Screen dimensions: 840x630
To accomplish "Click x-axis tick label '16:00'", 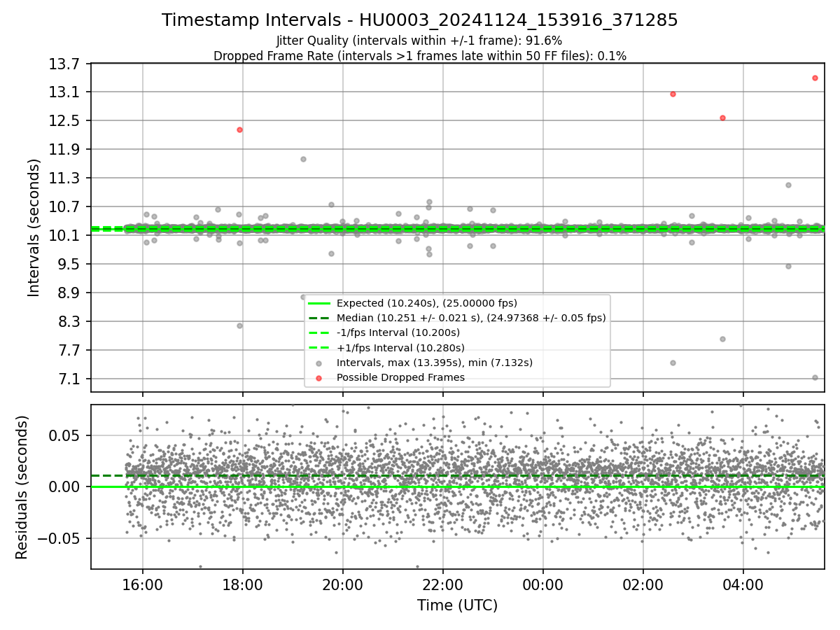I will [x=143, y=584].
